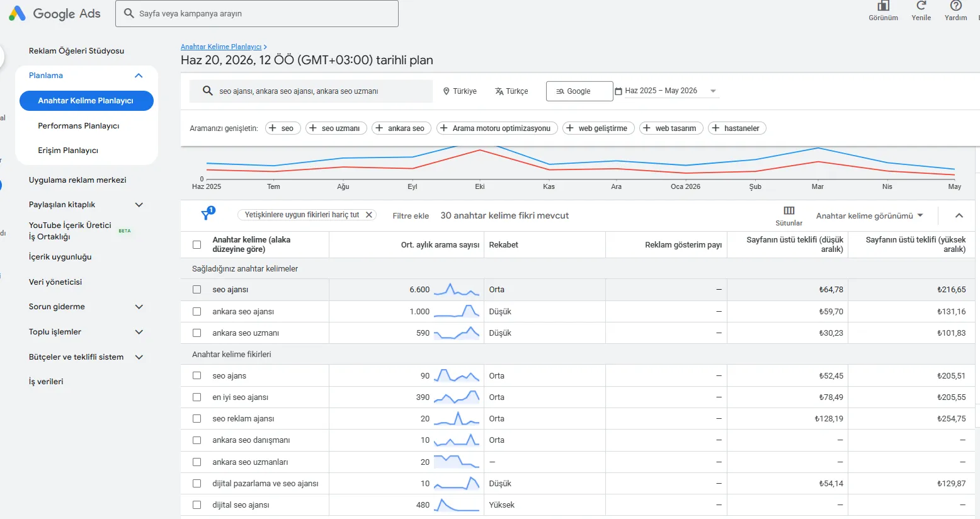Open Performans Planlayıcı
The image size is (980, 519).
tap(79, 126)
